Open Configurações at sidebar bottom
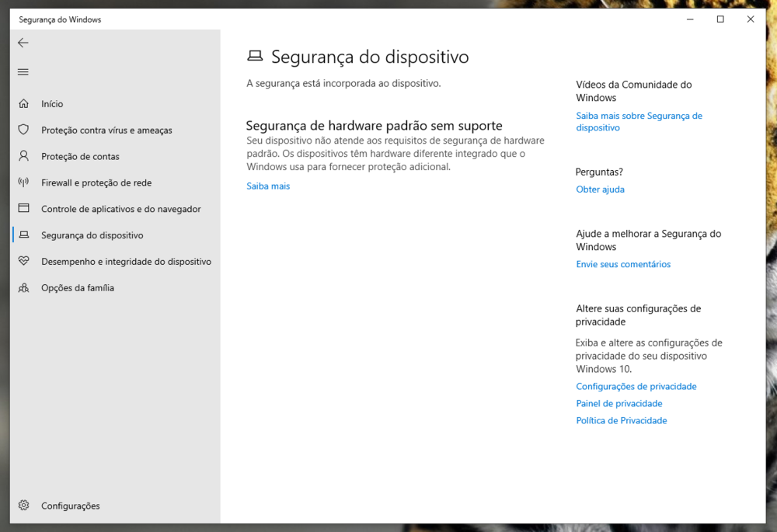Viewport: 777px width, 532px height. coord(115,506)
